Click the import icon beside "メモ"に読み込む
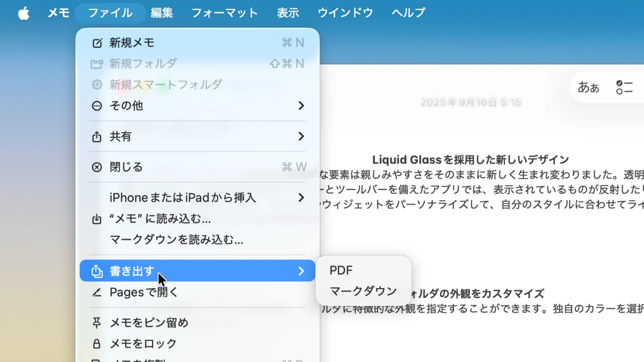 pos(97,219)
